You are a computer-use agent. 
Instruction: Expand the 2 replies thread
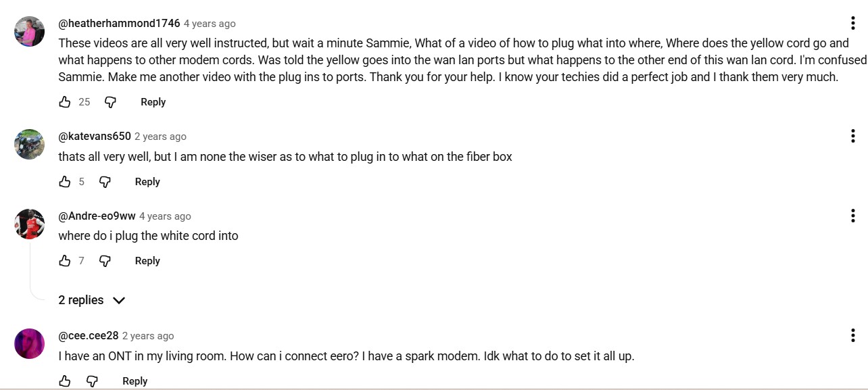[x=92, y=300]
